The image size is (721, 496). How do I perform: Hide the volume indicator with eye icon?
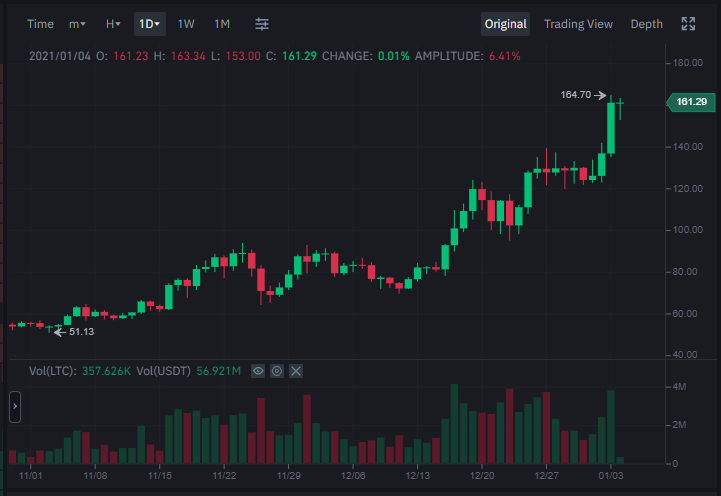[258, 371]
